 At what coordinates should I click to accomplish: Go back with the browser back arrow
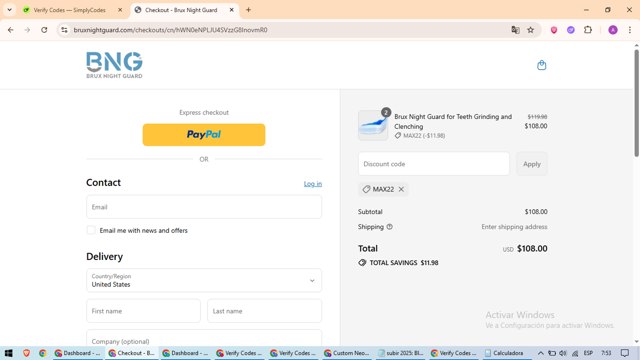click(x=11, y=30)
